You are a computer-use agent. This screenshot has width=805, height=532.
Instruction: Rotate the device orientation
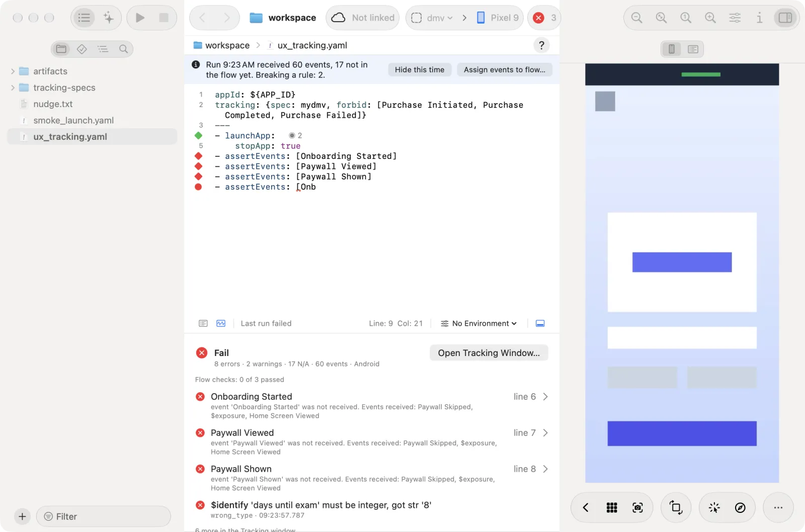tap(676, 507)
